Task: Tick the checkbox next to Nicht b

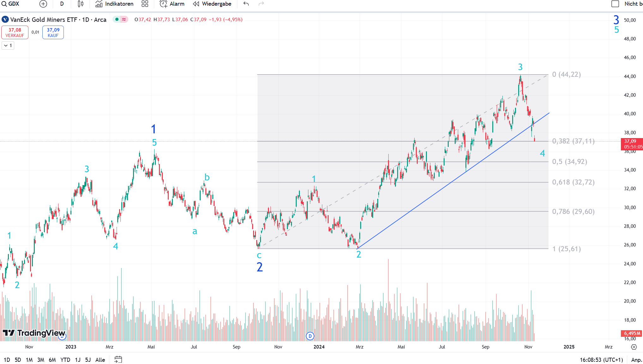Action: click(x=615, y=4)
